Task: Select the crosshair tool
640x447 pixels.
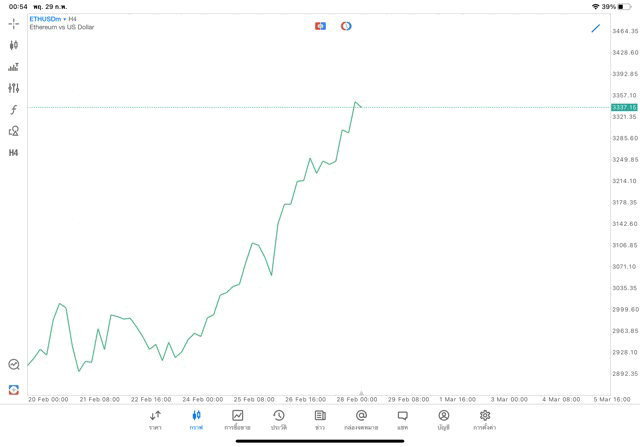Action: click(x=14, y=23)
